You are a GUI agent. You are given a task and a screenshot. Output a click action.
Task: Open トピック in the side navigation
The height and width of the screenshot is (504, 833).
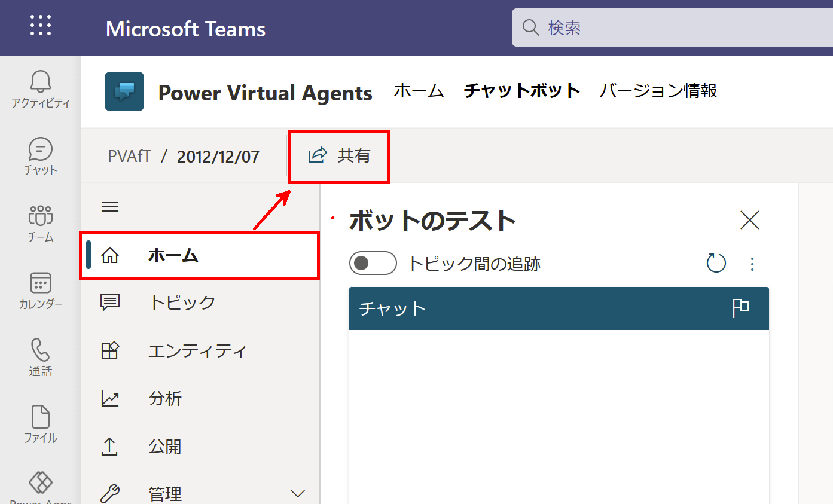[x=199, y=303]
